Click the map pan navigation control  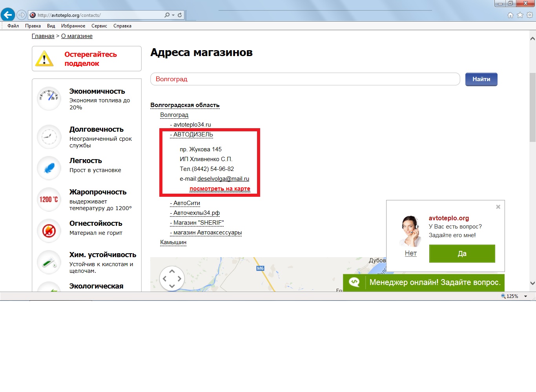[x=172, y=279]
